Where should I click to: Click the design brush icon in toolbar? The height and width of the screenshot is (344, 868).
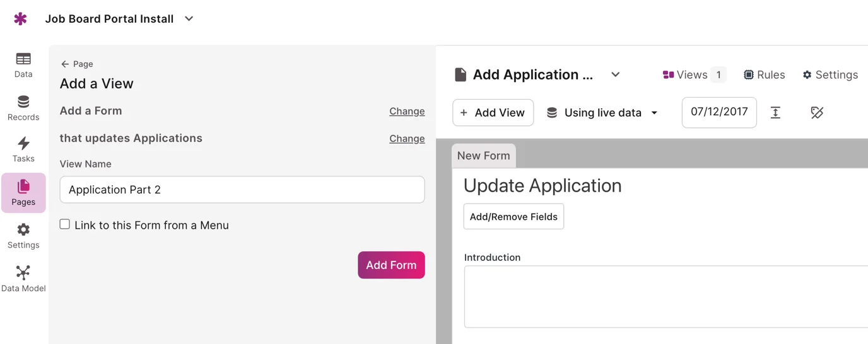(x=817, y=113)
